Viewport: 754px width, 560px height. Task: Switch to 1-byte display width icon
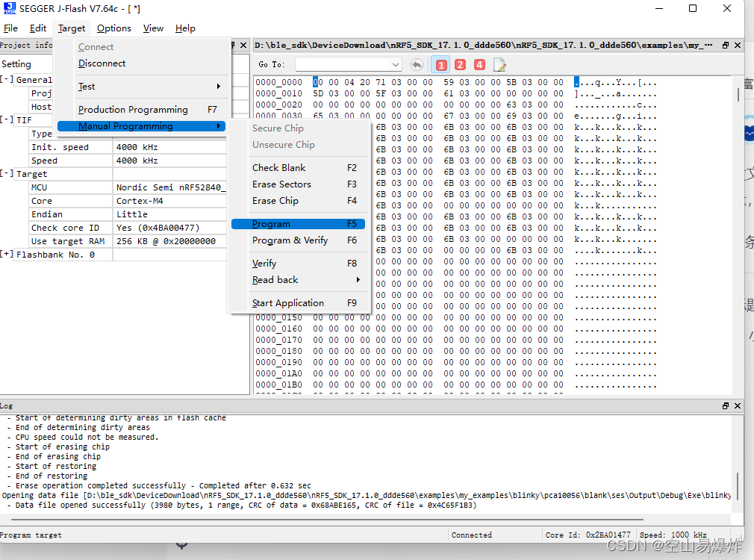click(x=441, y=65)
